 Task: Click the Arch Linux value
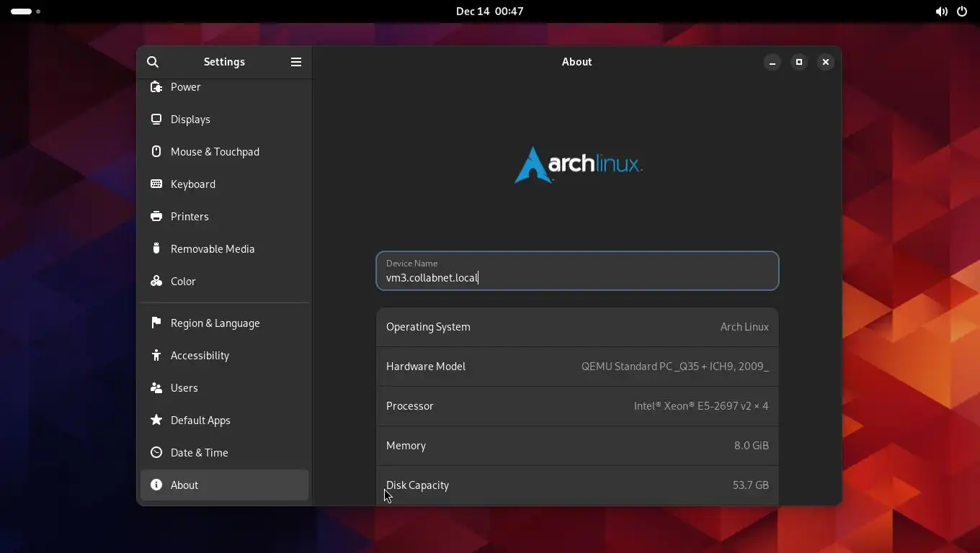[744, 327]
